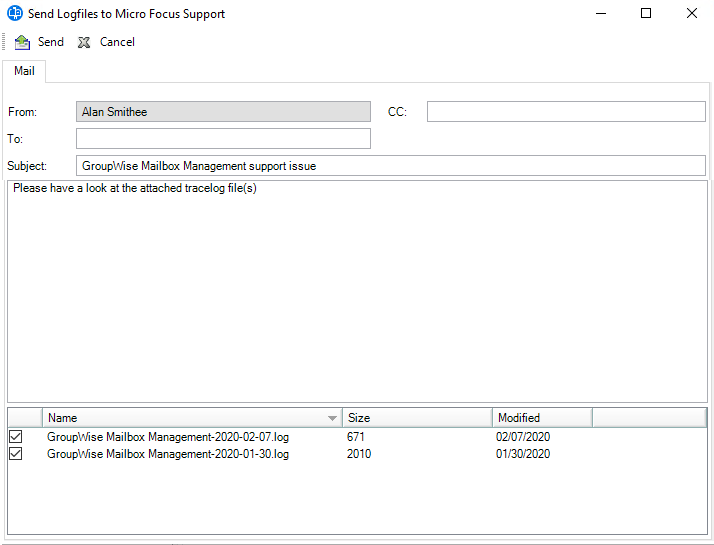Select GroupWise Mailbox Management-2020-01-30.log
The width and height of the screenshot is (714, 545).
[x=168, y=454]
